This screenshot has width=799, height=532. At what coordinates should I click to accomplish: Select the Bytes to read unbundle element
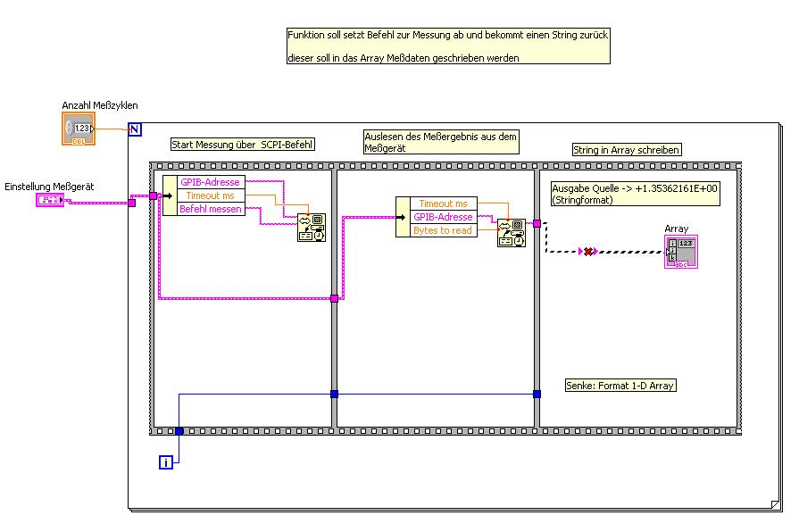(444, 230)
